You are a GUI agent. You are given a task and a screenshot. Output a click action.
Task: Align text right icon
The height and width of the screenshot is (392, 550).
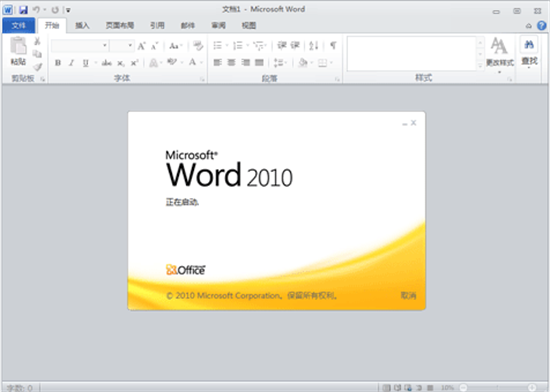pos(246,63)
